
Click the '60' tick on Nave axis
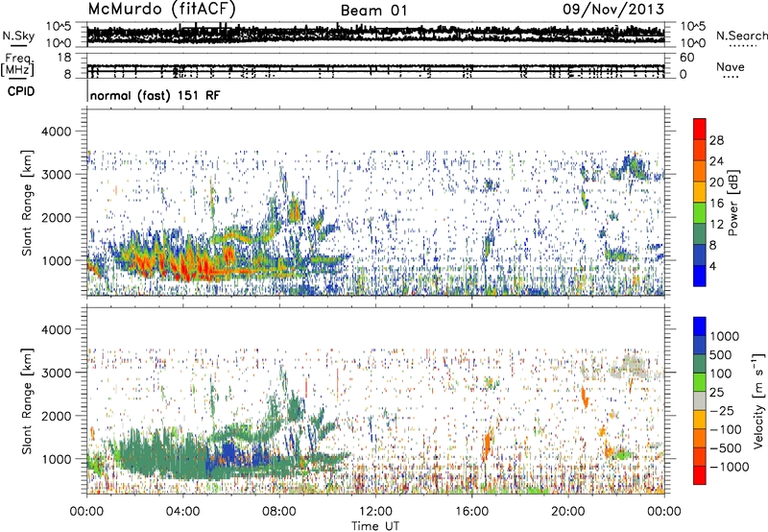click(687, 58)
